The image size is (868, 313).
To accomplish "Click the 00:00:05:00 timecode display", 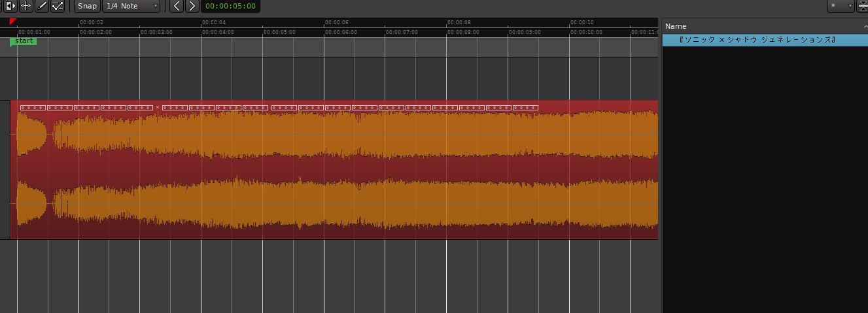I will click(230, 6).
